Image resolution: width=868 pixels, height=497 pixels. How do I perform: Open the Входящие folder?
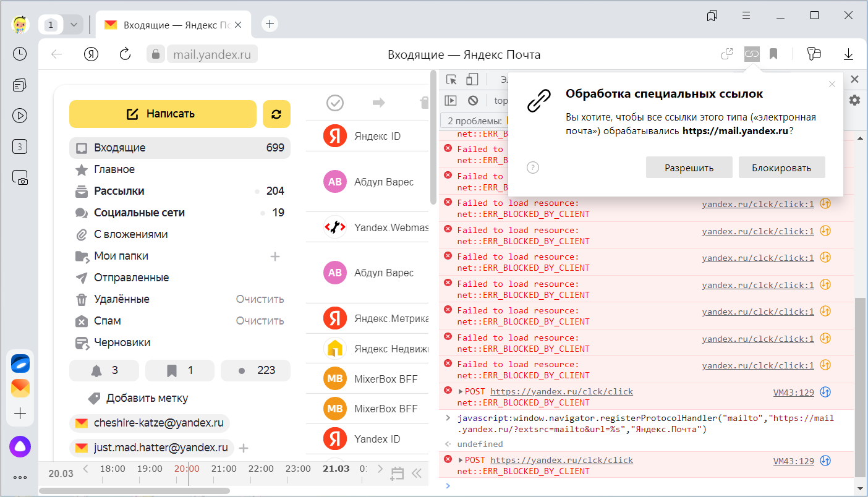point(179,148)
